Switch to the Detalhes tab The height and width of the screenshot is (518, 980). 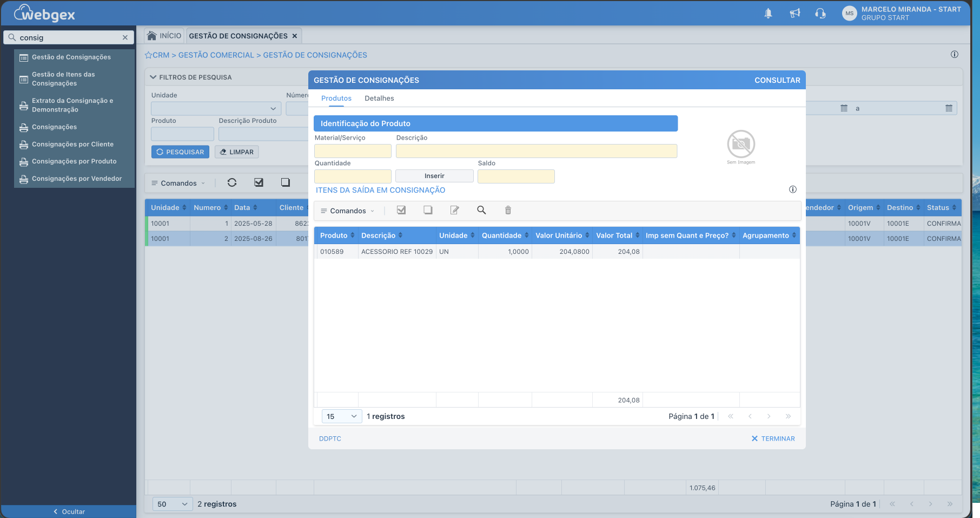tap(379, 99)
